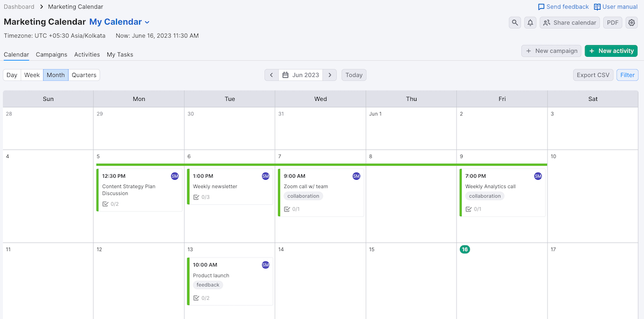Switch to the Campaigns tab
This screenshot has height=319, width=644.
[52, 55]
